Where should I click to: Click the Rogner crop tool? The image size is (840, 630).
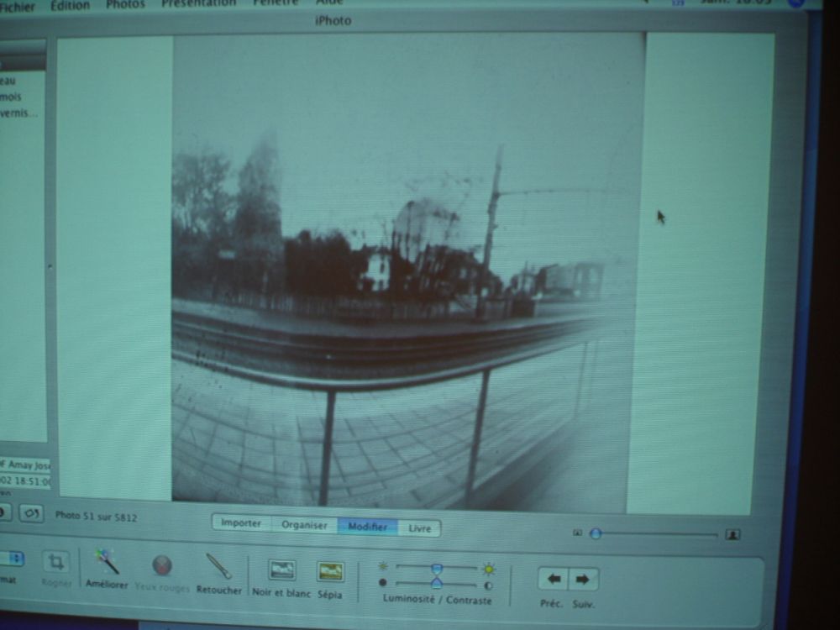(x=56, y=561)
